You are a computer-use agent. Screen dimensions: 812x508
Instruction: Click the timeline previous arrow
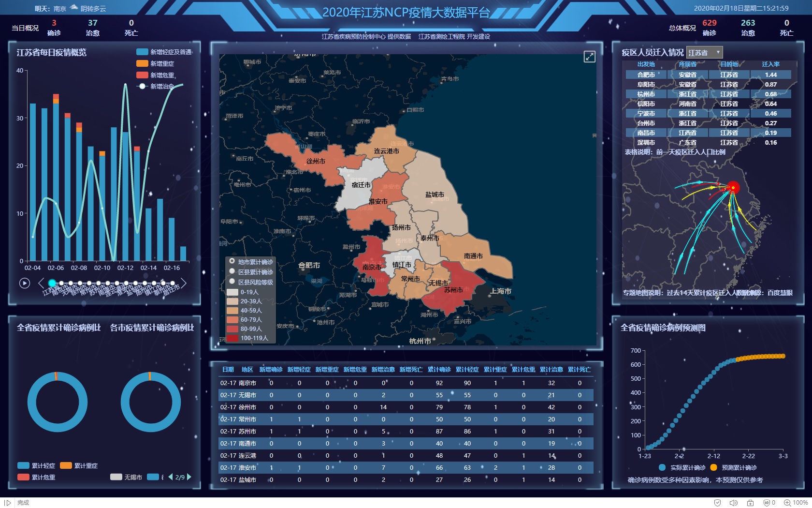(41, 283)
